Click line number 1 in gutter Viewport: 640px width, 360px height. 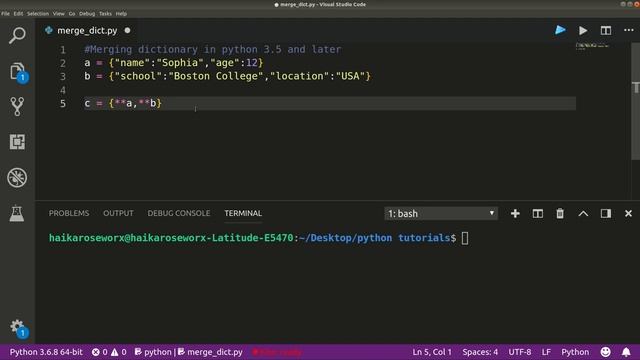tap(63, 50)
